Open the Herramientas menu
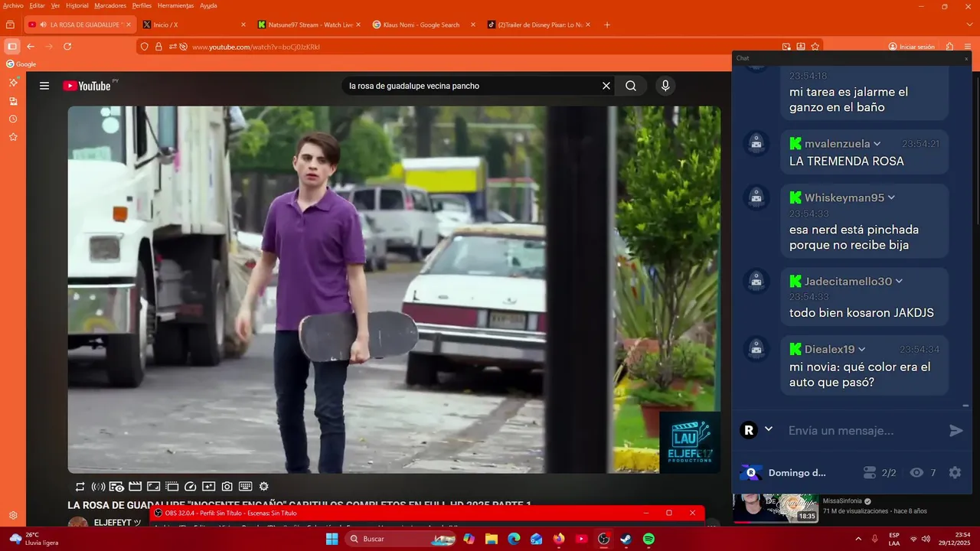This screenshot has height=551, width=980. pyautogui.click(x=175, y=5)
